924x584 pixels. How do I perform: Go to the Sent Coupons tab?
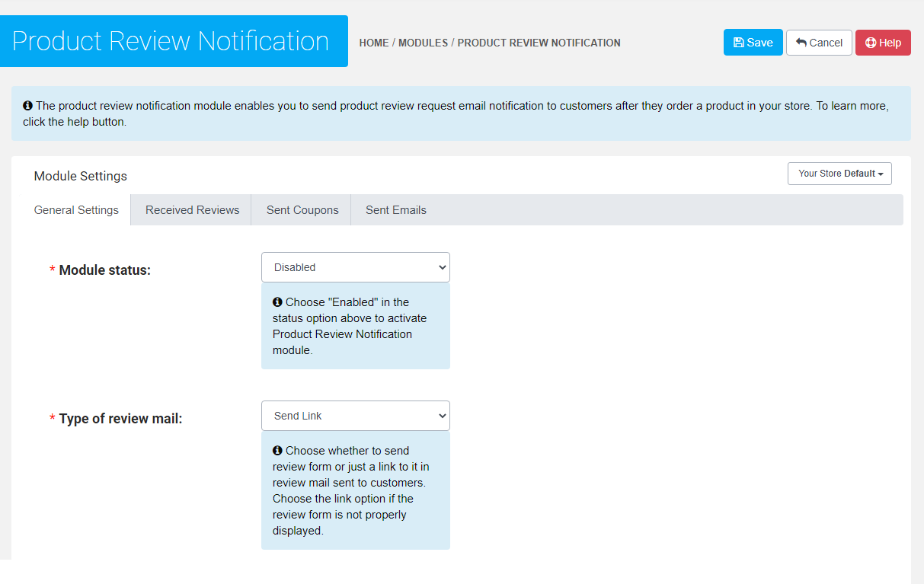[302, 210]
